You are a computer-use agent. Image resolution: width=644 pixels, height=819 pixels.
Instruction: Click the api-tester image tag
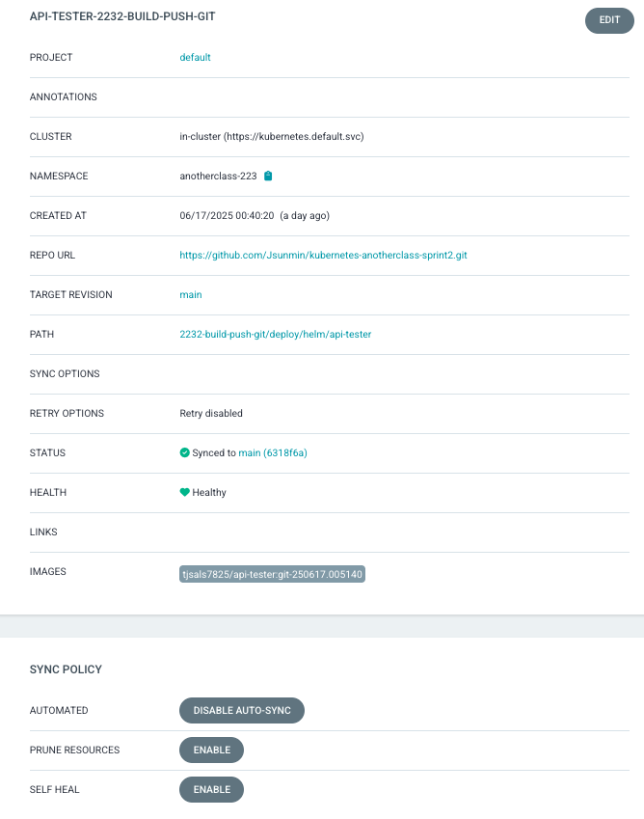point(273,574)
